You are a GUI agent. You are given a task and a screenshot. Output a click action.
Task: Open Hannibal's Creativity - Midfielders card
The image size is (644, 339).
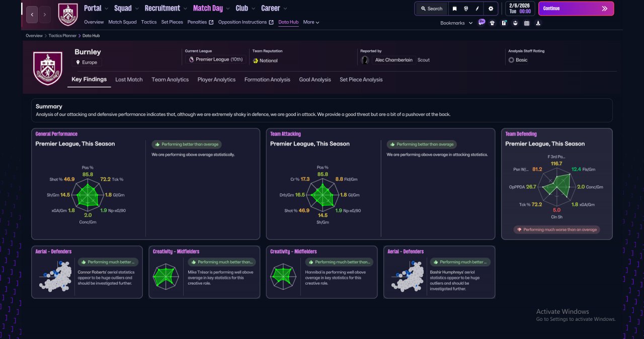321,273
